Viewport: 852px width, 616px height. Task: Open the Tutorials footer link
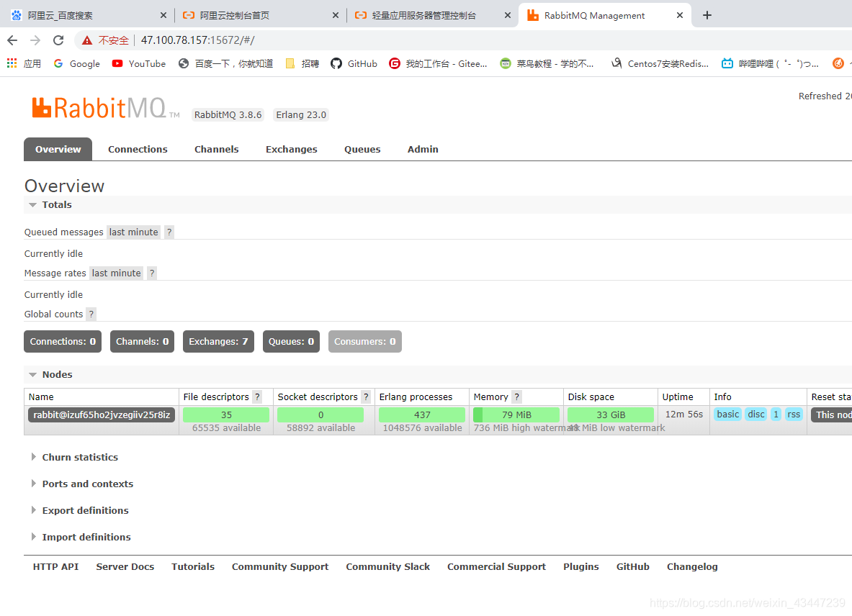pos(193,566)
